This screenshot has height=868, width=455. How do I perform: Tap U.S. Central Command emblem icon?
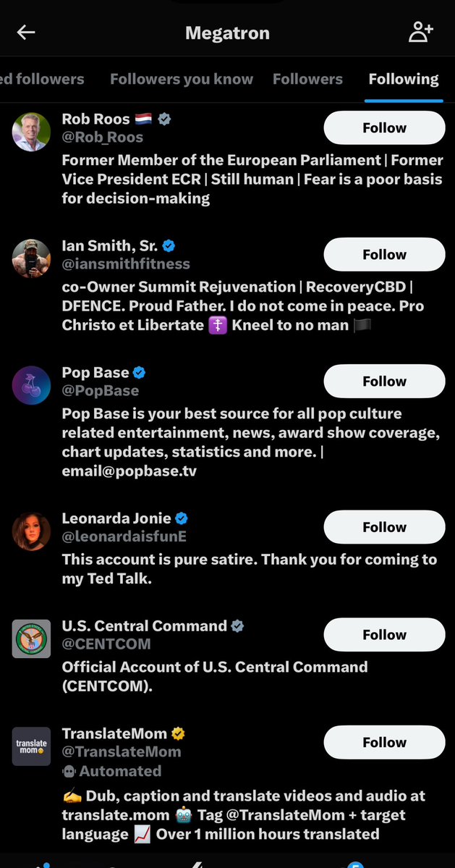pos(32,639)
